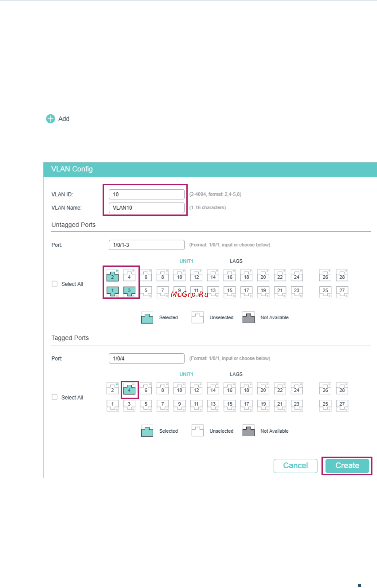Select untagged port 2
Screen dimensions: 377x588
point(113,276)
